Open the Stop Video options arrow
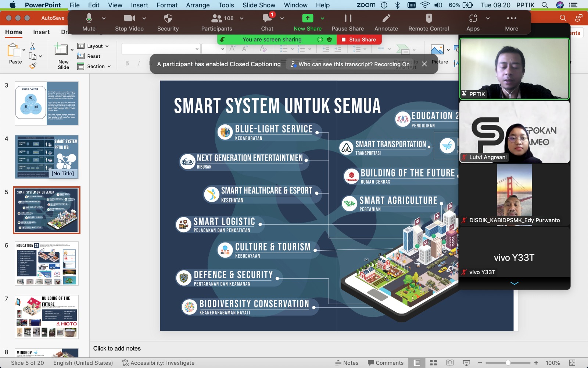Image resolution: width=588 pixels, height=368 pixels. coord(144,18)
